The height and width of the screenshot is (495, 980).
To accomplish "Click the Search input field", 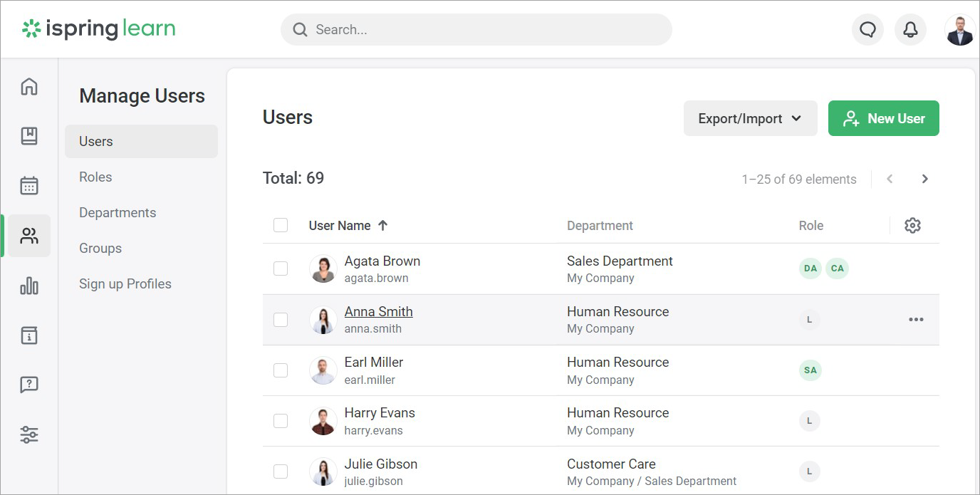I will point(476,30).
